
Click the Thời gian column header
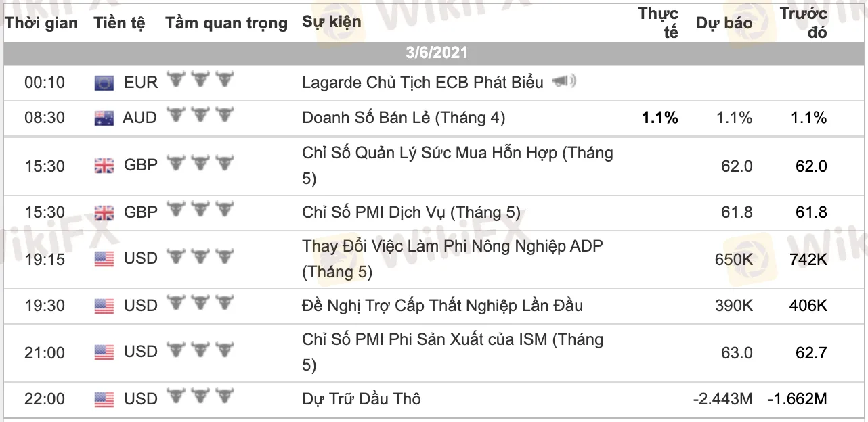point(41,23)
